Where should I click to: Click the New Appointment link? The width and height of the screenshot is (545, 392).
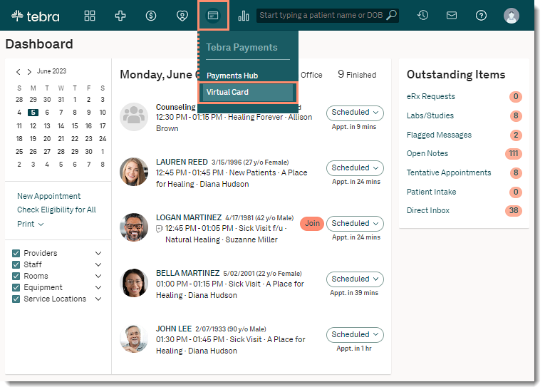tap(48, 196)
